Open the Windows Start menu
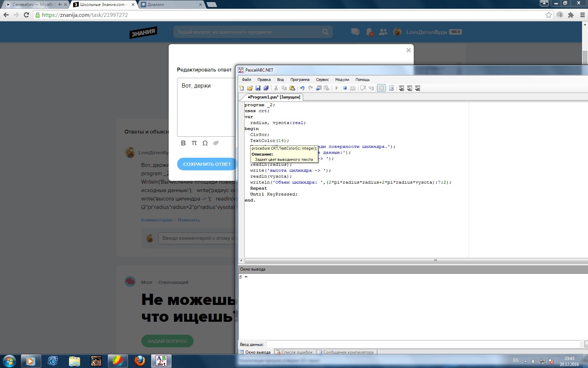This screenshot has height=368, width=588. pyautogui.click(x=9, y=361)
